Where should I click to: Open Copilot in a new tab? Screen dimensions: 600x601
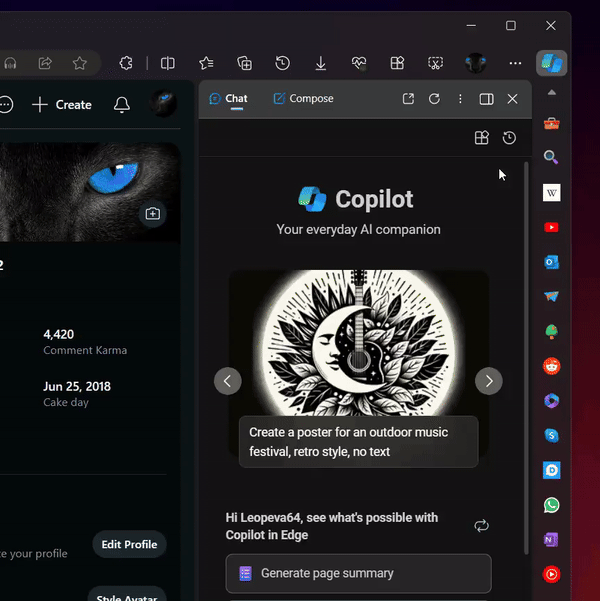[408, 99]
